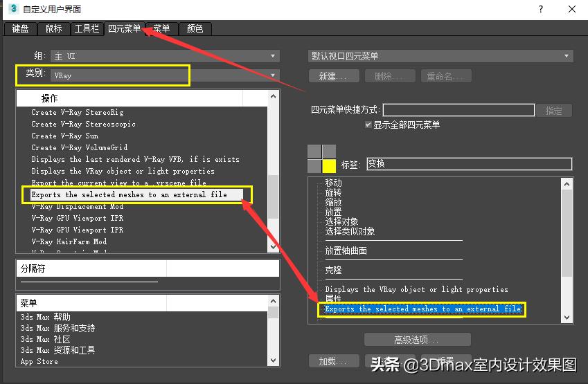Open 高级选项... settings
Image resolution: width=588 pixels, height=384 pixels.
click(418, 340)
